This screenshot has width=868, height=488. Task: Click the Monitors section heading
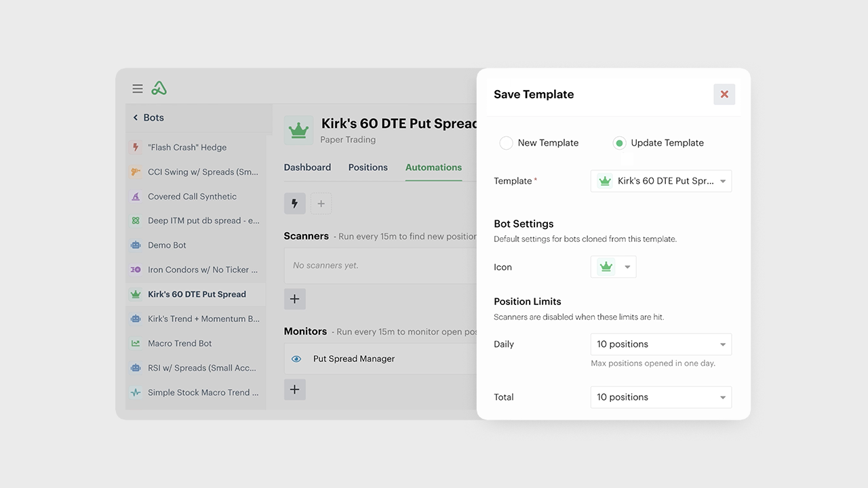(x=305, y=331)
